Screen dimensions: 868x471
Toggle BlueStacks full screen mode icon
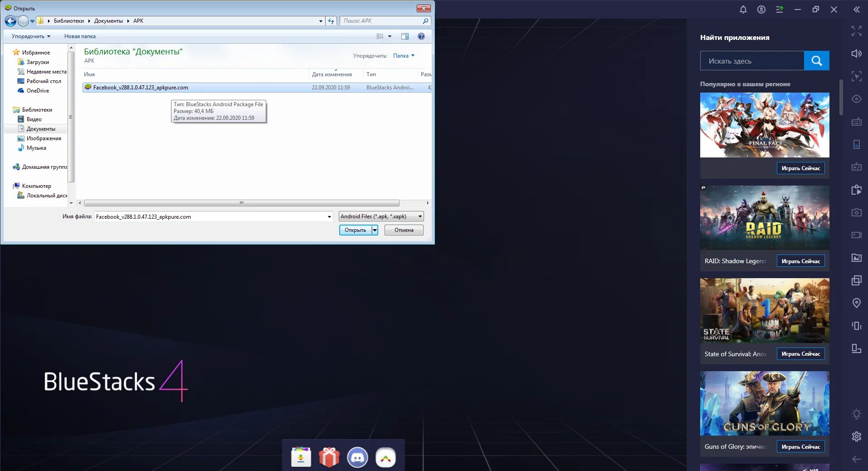(x=856, y=31)
